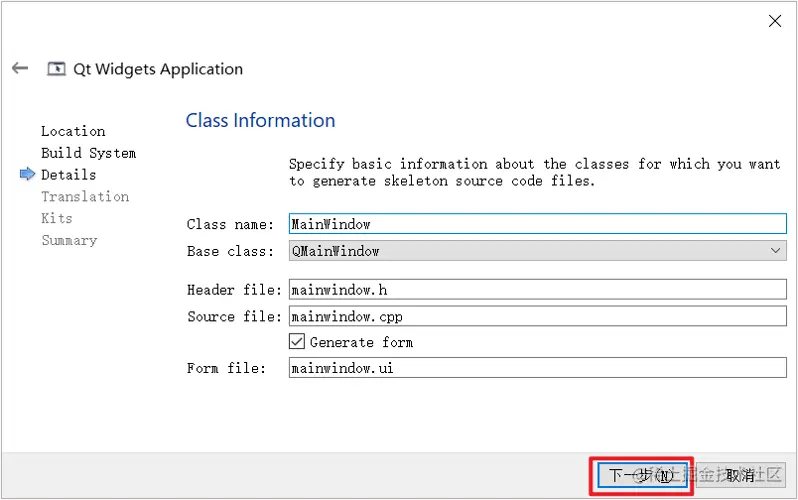Select the Translation step
Screen dimensions: 798x500
tap(85, 197)
